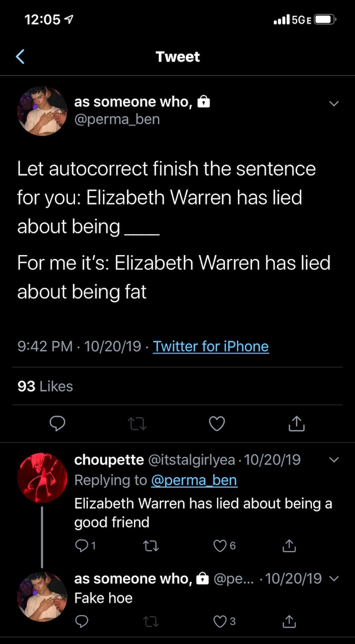Expand menu chevron on Fake hoe reply
The image size is (355, 644).
coord(335,579)
